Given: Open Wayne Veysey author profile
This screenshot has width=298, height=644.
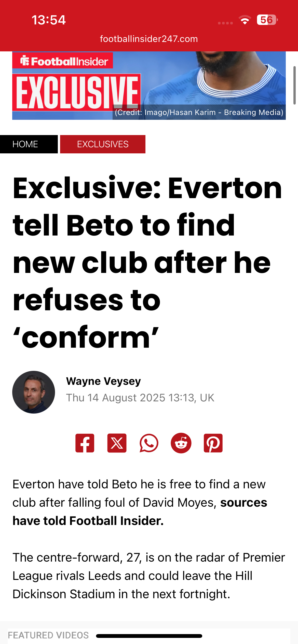Looking at the screenshot, I should pyautogui.click(x=103, y=381).
